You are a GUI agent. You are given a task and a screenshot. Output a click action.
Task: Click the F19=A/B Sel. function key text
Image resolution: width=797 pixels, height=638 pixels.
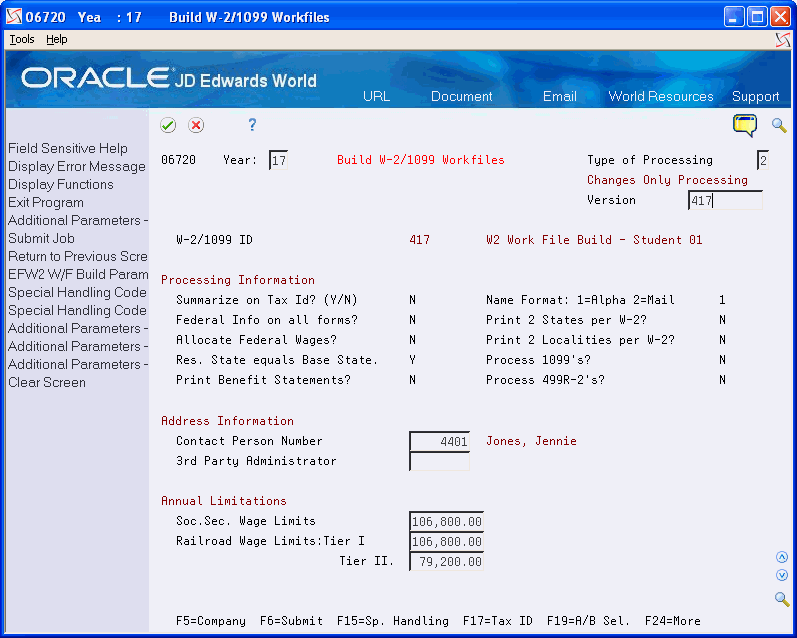(x=588, y=621)
